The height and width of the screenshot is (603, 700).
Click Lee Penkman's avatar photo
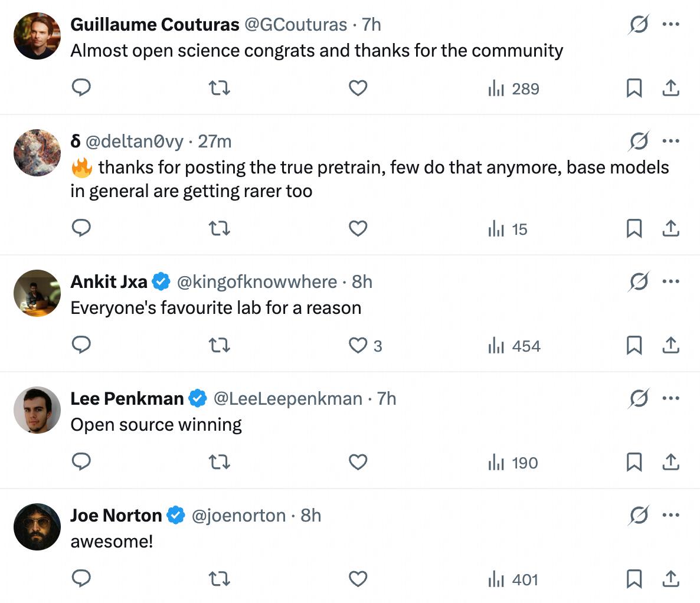[37, 410]
